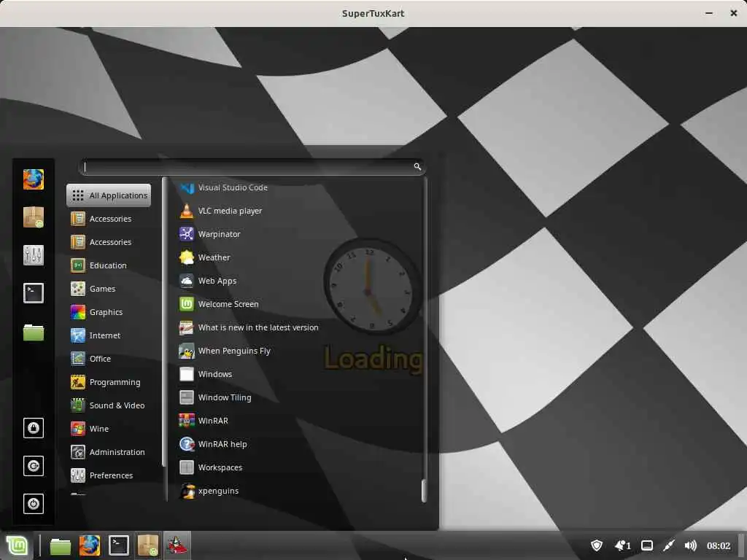The width and height of the screenshot is (747, 560).
Task: Minimize the SuperTuxKart window
Action: pyautogui.click(x=709, y=13)
